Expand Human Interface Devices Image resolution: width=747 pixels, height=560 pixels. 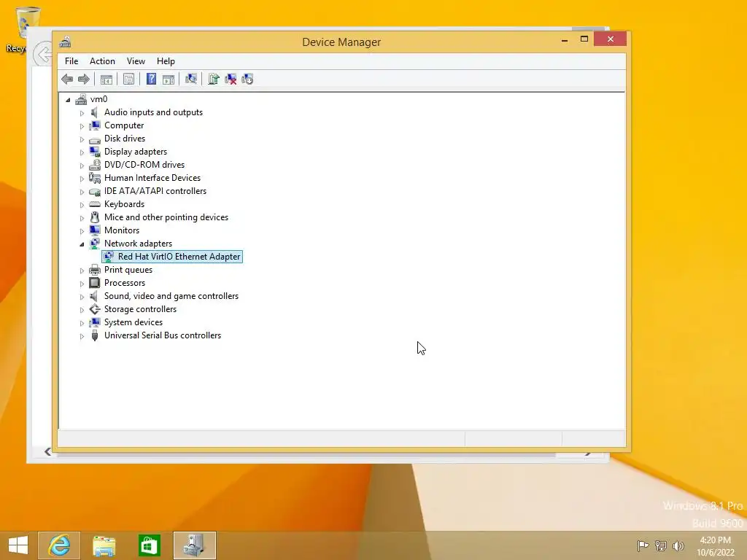(x=82, y=179)
